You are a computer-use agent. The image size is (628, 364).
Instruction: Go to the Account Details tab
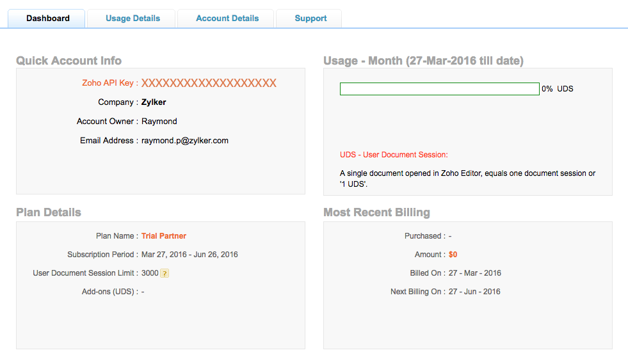click(x=227, y=19)
